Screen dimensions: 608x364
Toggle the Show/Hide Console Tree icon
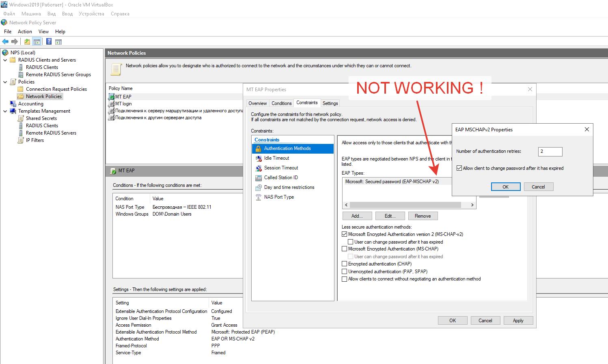click(37, 41)
